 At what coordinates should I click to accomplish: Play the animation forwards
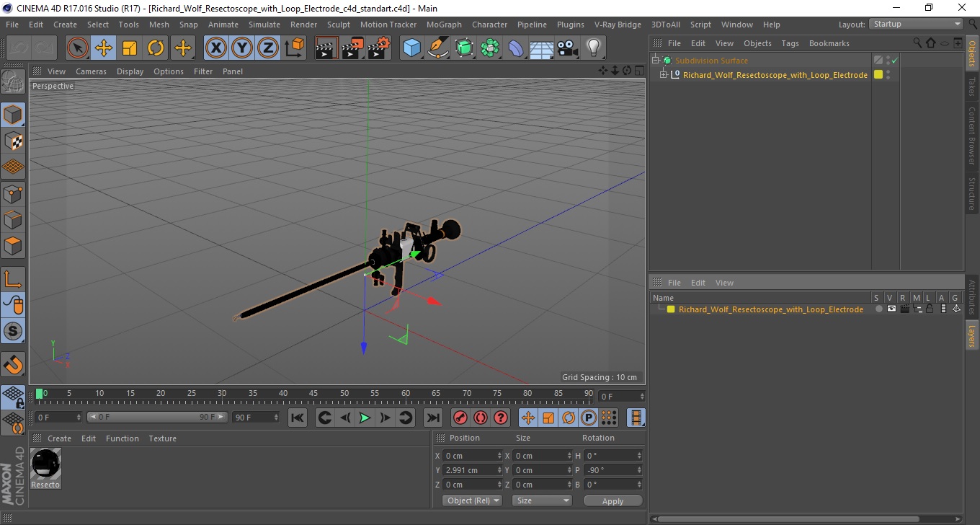click(365, 418)
